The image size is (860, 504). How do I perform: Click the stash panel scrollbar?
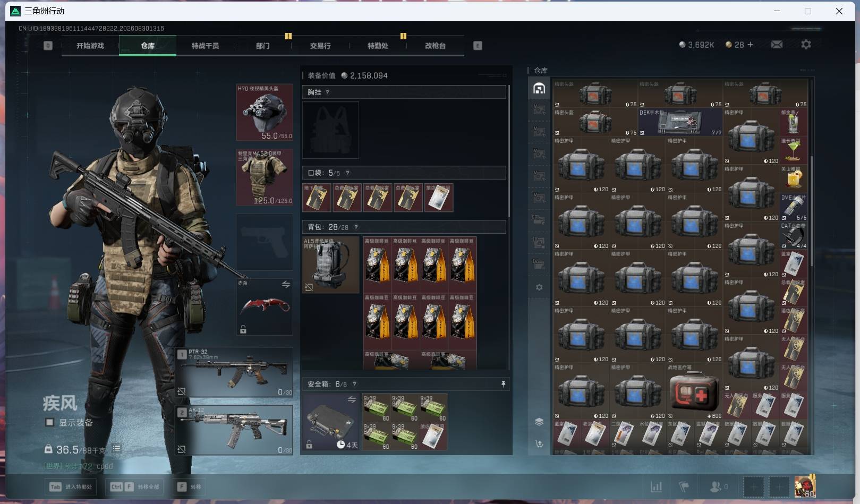pos(811,211)
